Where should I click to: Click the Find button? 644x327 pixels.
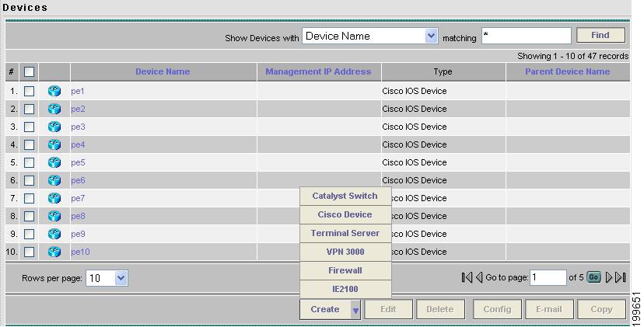600,35
